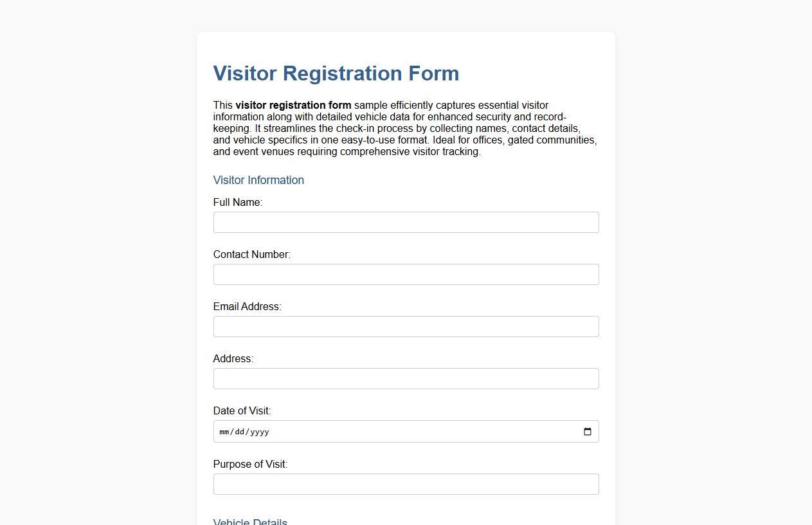Click the calendar icon in Date of Visit

[x=587, y=431]
